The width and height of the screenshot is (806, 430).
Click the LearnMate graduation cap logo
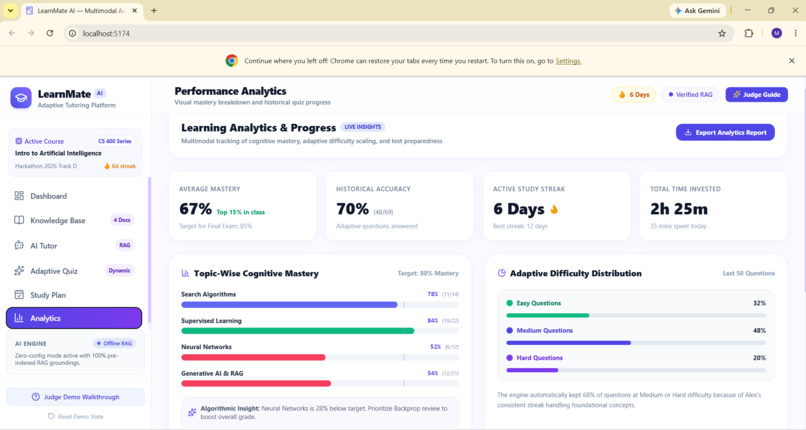21,98
